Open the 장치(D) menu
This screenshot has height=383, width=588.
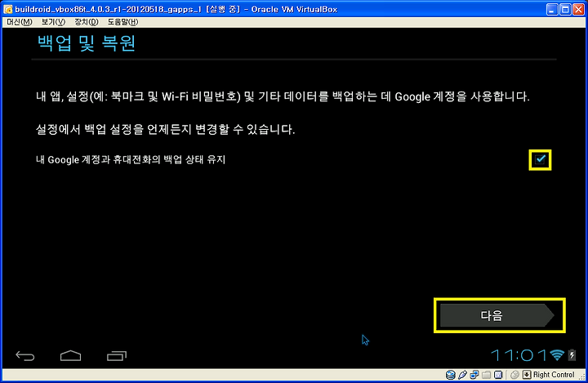(87, 22)
